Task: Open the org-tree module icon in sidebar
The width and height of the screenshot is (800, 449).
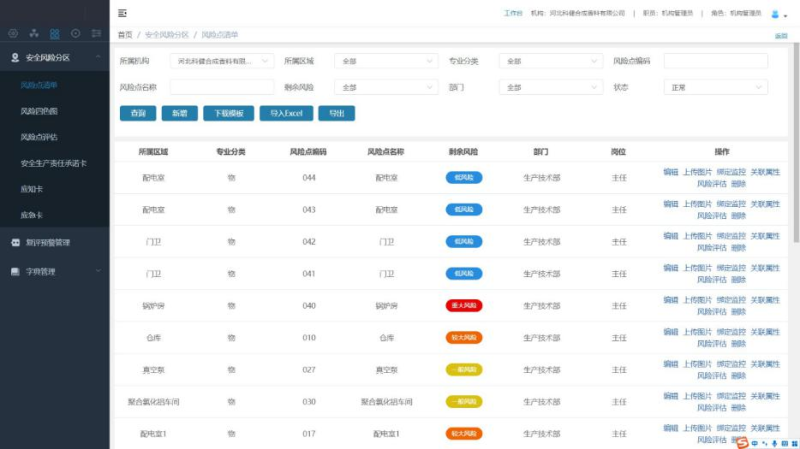Action: tap(34, 34)
